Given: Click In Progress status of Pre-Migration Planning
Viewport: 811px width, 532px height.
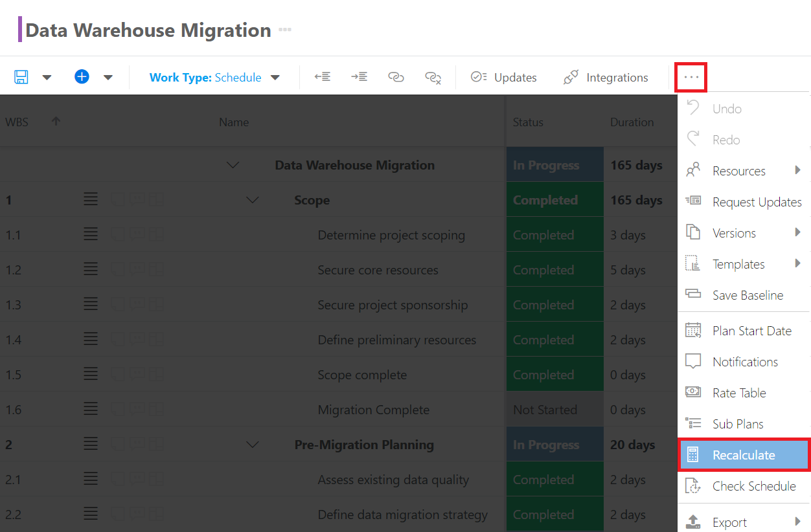Looking at the screenshot, I should click(x=555, y=445).
